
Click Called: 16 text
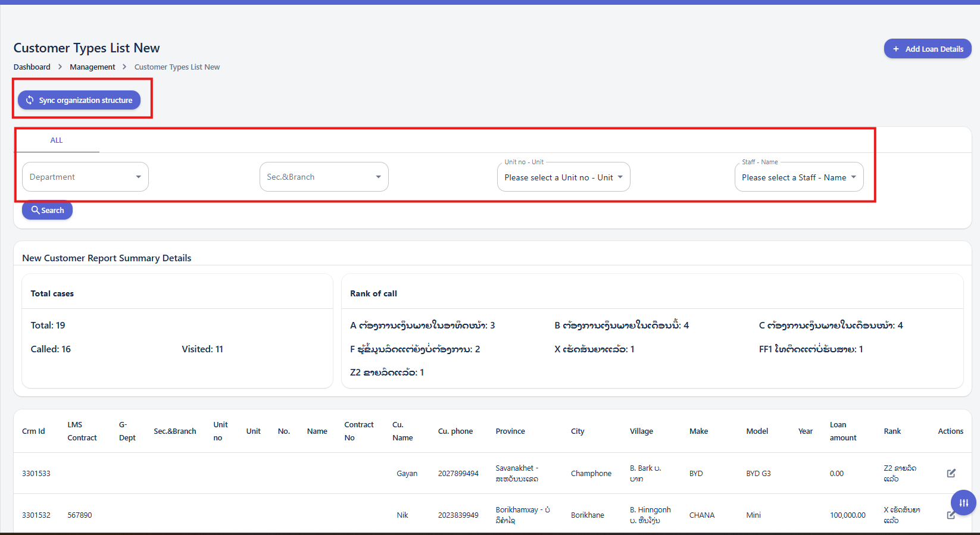click(51, 349)
